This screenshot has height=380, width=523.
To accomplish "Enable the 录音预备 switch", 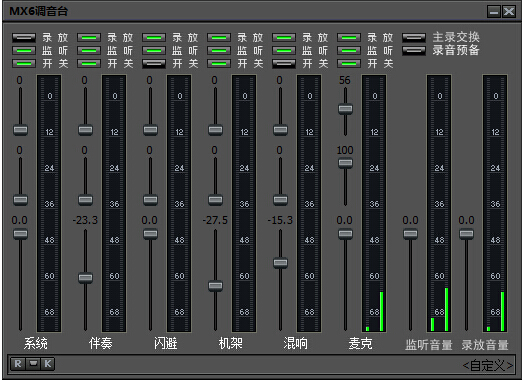I will 414,51.
